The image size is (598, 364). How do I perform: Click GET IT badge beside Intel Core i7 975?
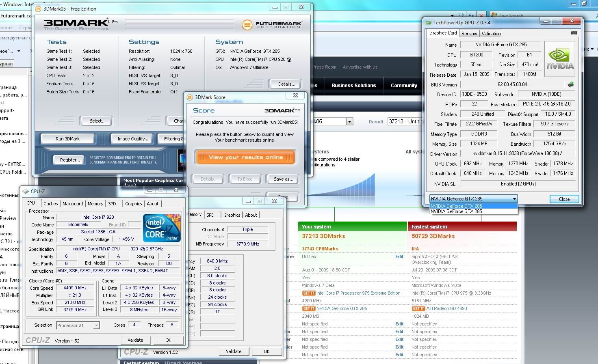coord(309,293)
